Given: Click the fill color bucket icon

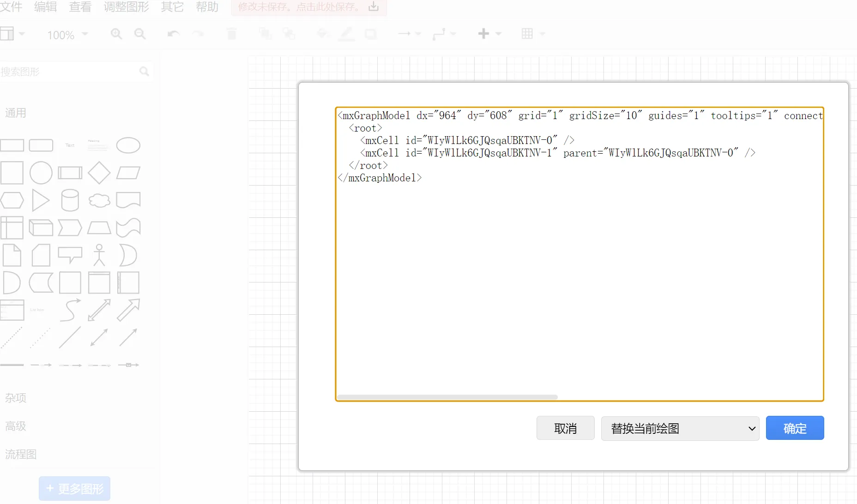Looking at the screenshot, I should coord(323,34).
